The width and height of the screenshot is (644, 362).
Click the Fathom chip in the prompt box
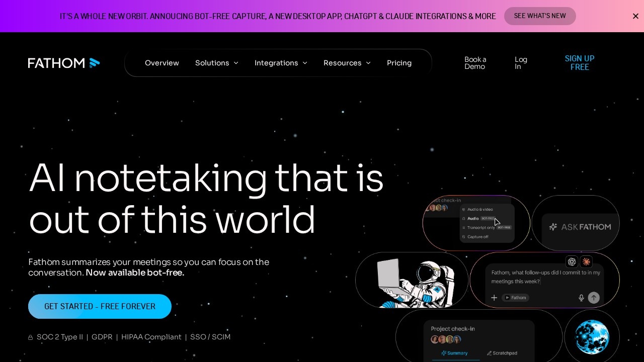point(516,298)
